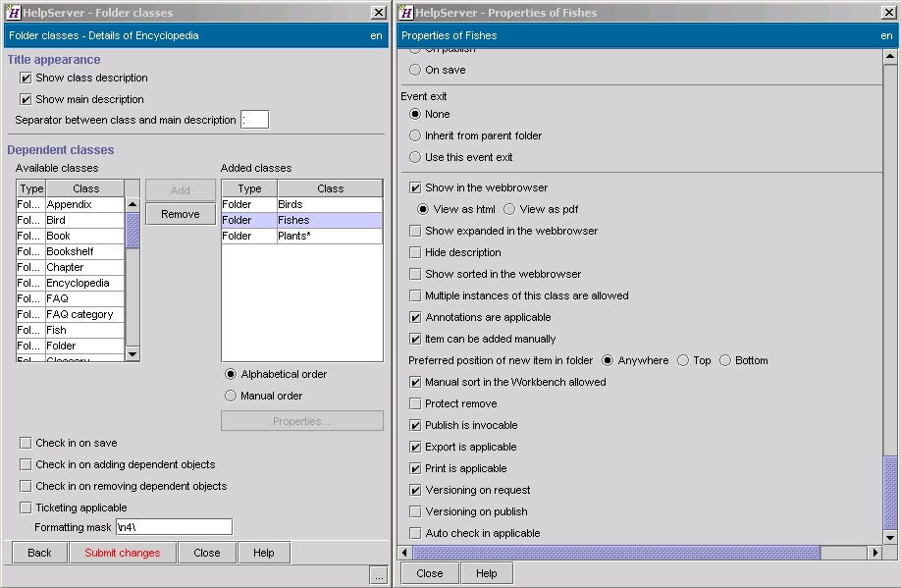The height and width of the screenshot is (588, 901).
Task: Click the 'Submit changes' button
Action: pyautogui.click(x=122, y=552)
